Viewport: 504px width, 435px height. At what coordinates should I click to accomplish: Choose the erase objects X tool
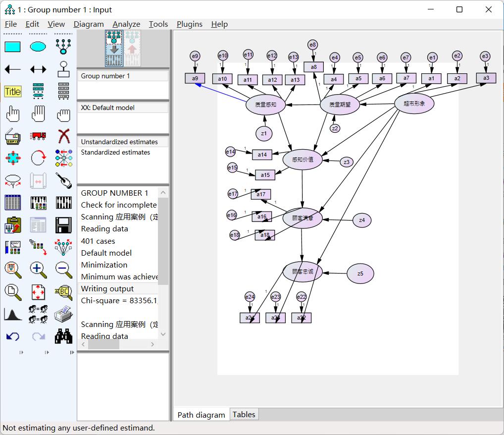63,136
